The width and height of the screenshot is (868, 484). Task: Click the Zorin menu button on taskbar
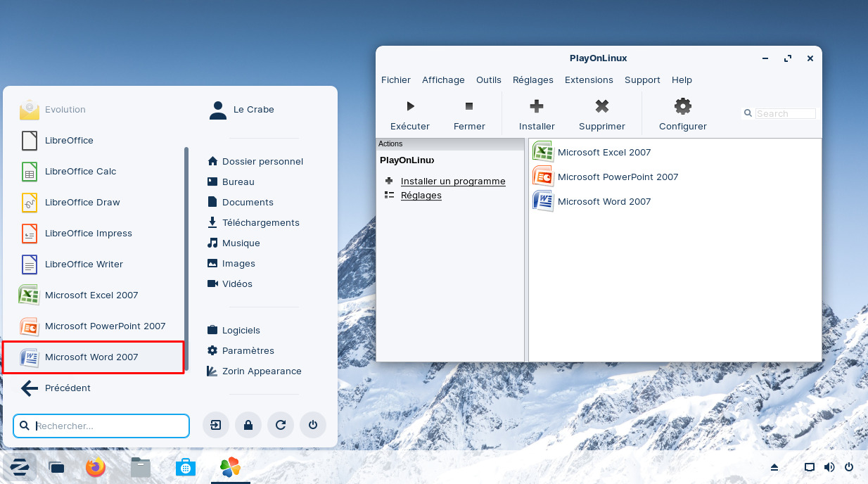[x=20, y=466]
